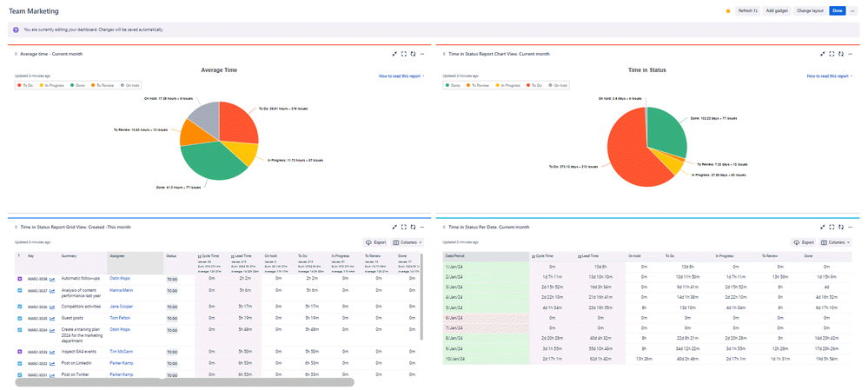
Task: Open Columns dropdown in Grid View gadget
Action: click(407, 242)
